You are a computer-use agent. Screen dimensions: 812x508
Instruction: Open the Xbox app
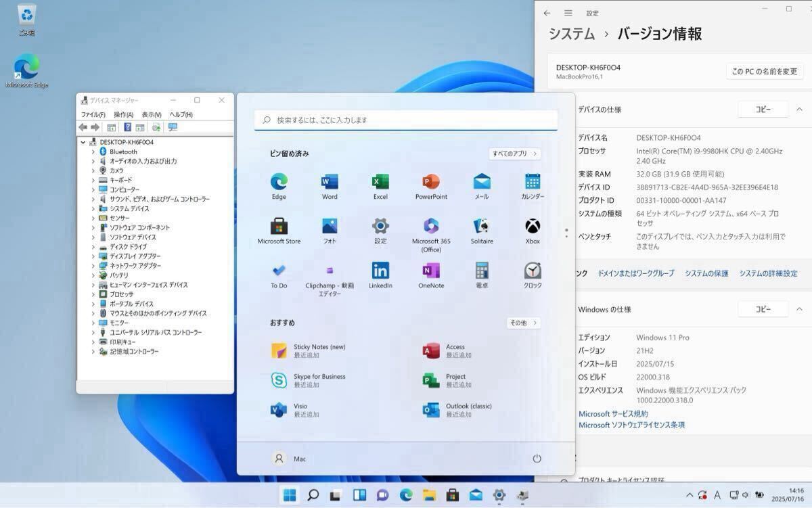(x=533, y=231)
